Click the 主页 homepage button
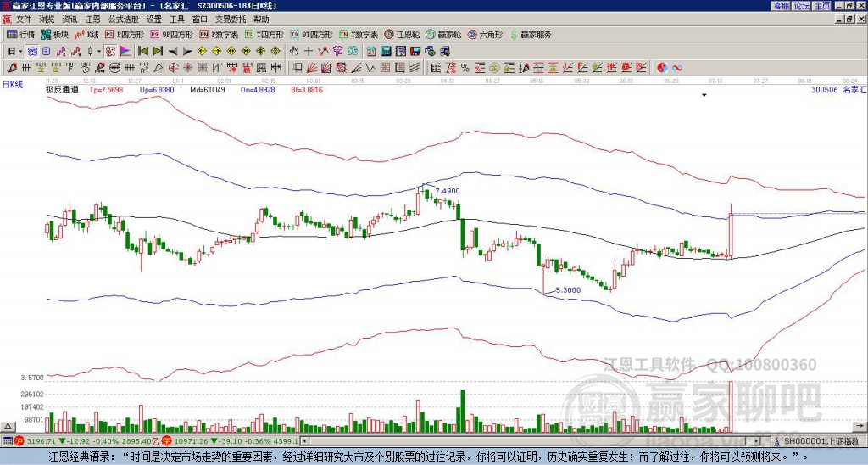This screenshot has height=465, width=868. [x=822, y=6]
